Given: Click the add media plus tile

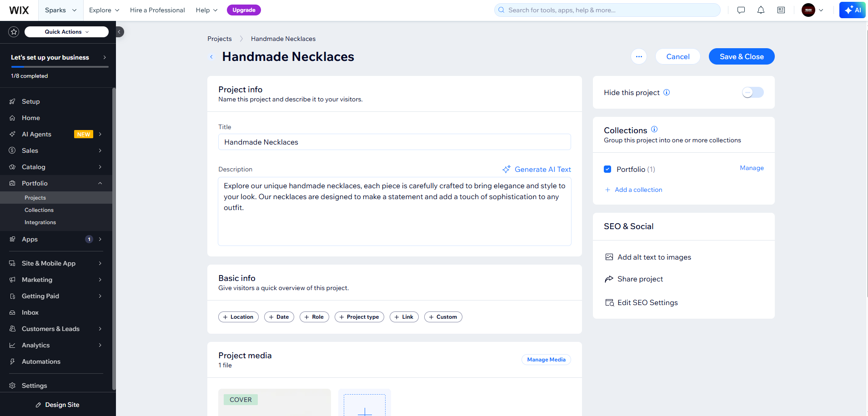Looking at the screenshot, I should point(365,405).
